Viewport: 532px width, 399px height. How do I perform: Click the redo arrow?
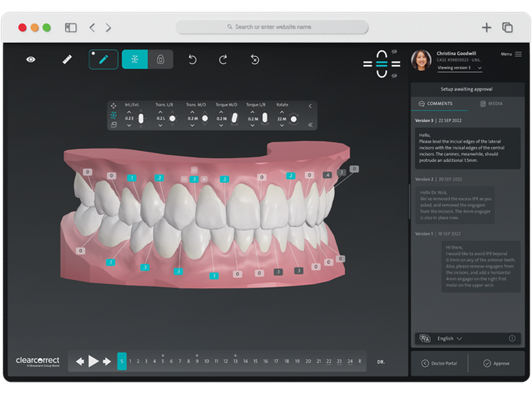tap(223, 59)
